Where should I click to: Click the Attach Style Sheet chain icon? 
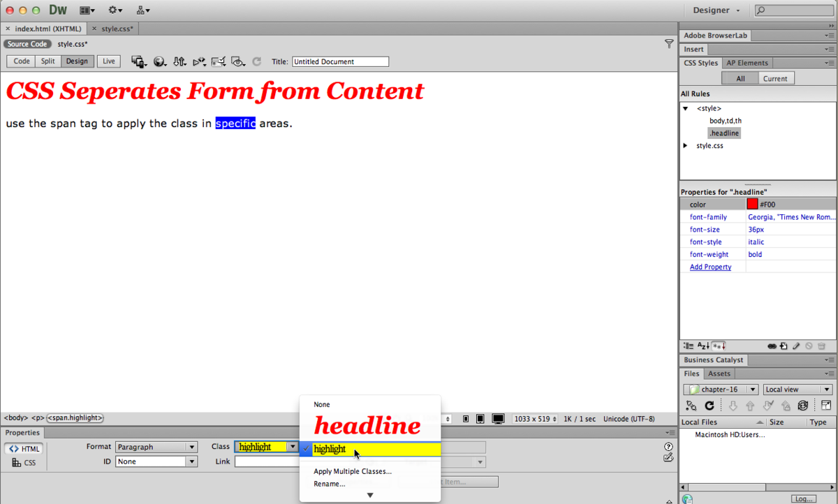point(772,346)
